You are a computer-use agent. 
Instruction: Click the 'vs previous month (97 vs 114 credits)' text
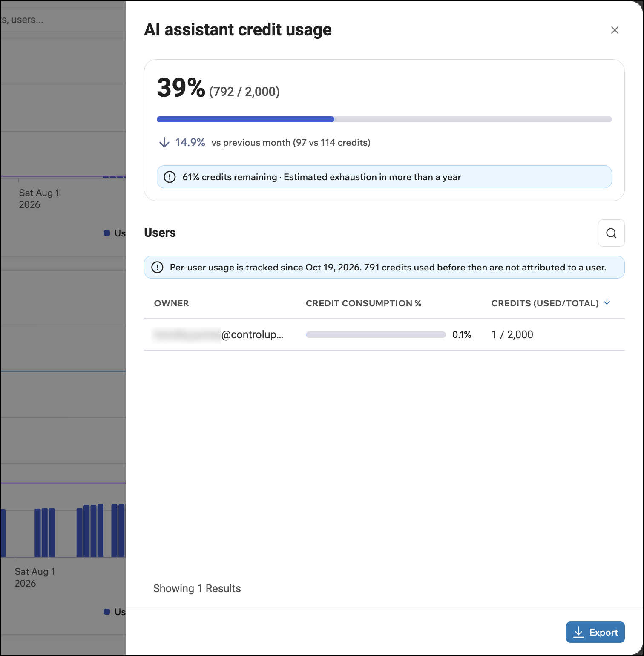click(x=291, y=143)
